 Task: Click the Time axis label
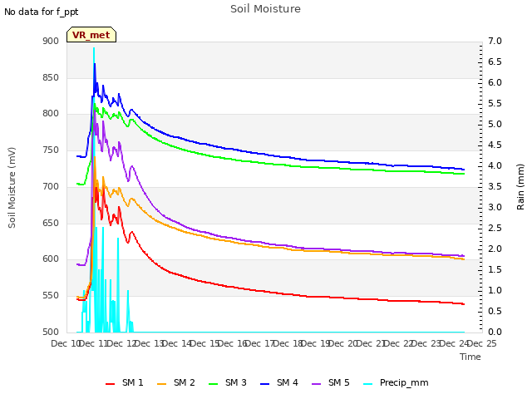pos(470,357)
